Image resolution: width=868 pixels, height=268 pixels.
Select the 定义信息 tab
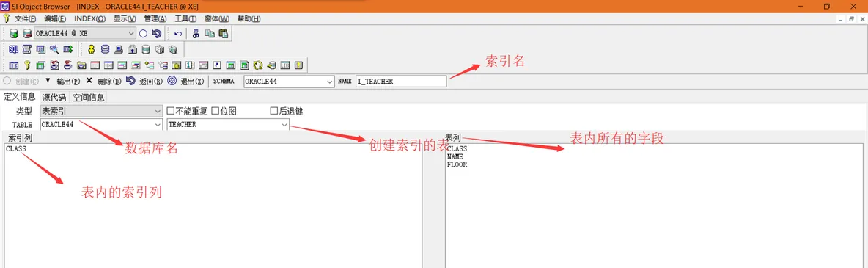20,97
